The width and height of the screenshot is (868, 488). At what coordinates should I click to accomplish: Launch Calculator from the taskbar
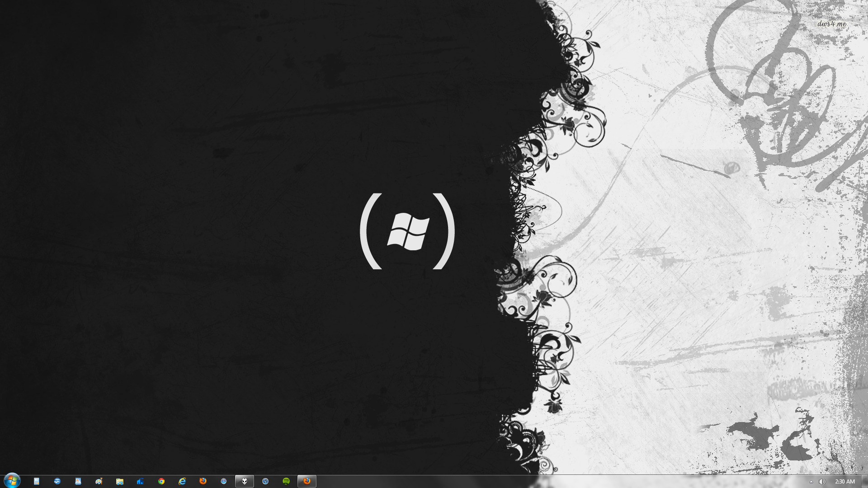tap(37, 481)
